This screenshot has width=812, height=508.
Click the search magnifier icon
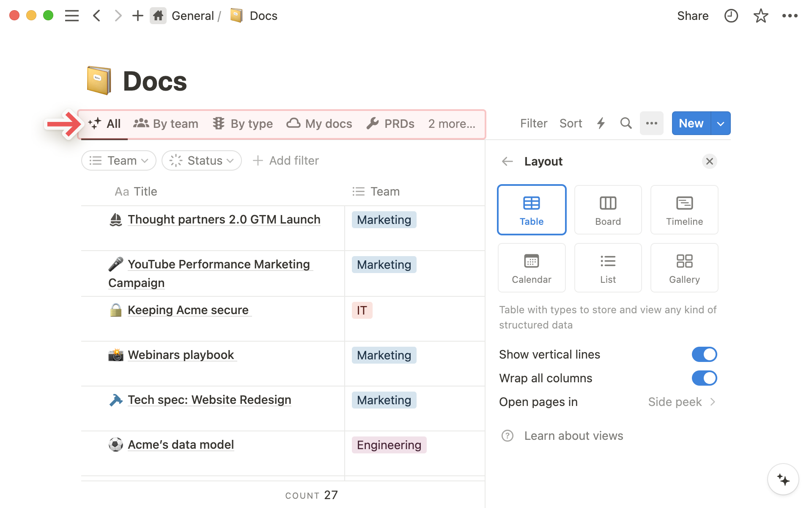click(625, 123)
